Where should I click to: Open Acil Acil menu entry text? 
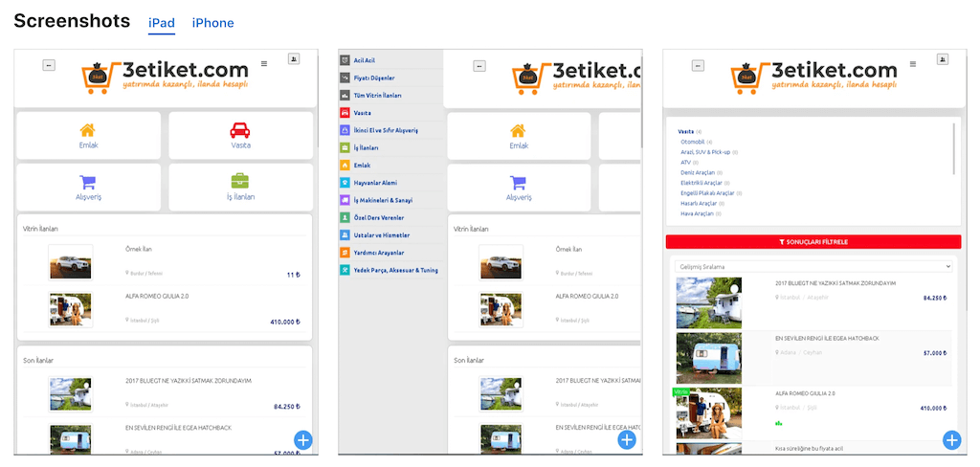[365, 60]
